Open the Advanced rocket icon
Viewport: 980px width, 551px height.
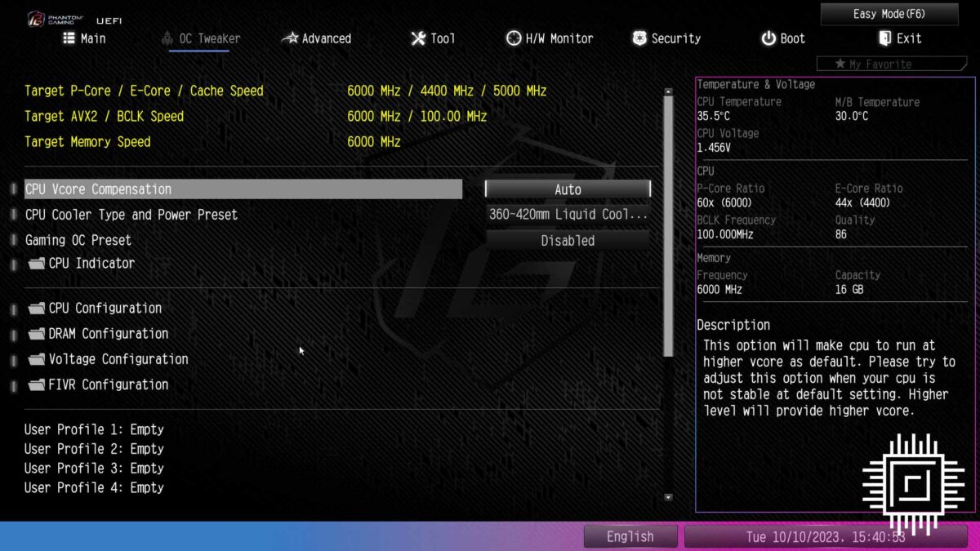point(290,38)
